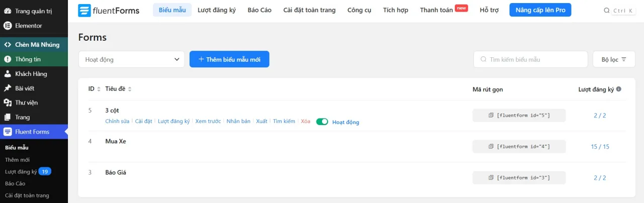The height and width of the screenshot is (203, 644).
Task: Click the Bài viết pin icon
Action: coord(8,88)
